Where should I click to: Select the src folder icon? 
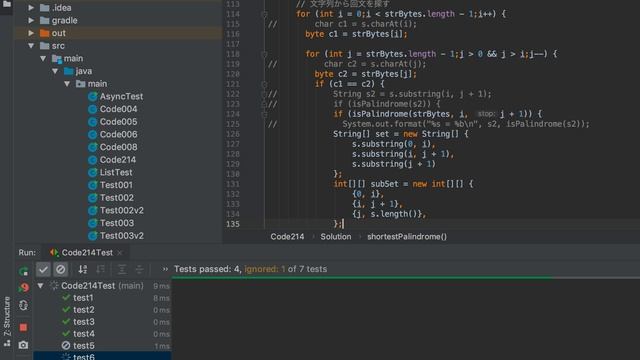[44, 46]
